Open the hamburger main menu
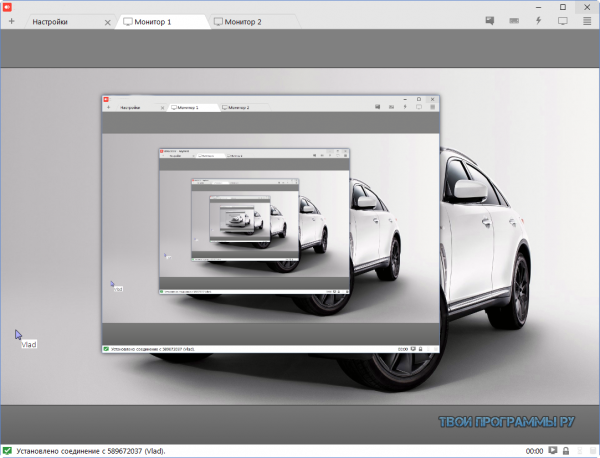Screen dimensions: 600x458 pyautogui.click(x=587, y=20)
